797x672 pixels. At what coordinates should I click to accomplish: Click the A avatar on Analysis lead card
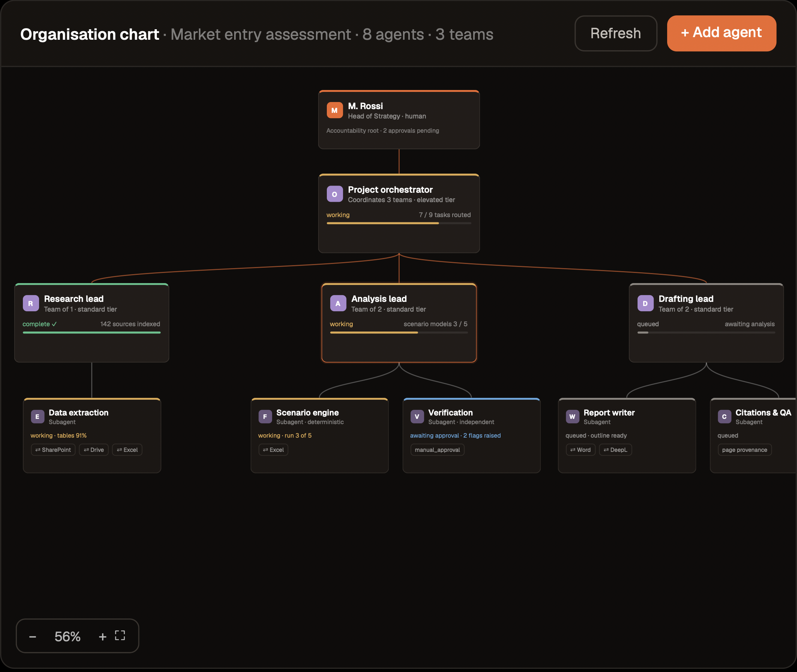pyautogui.click(x=338, y=303)
